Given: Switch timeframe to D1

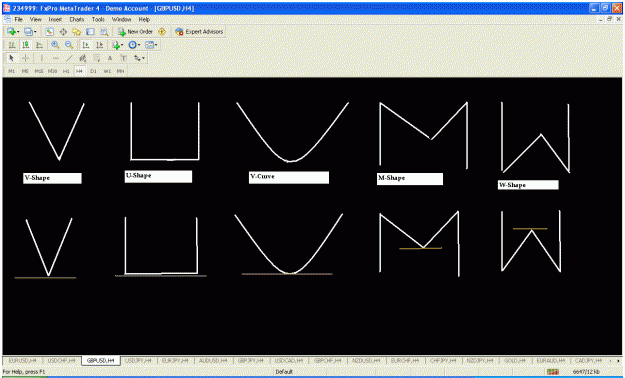Looking at the screenshot, I should click(x=93, y=71).
